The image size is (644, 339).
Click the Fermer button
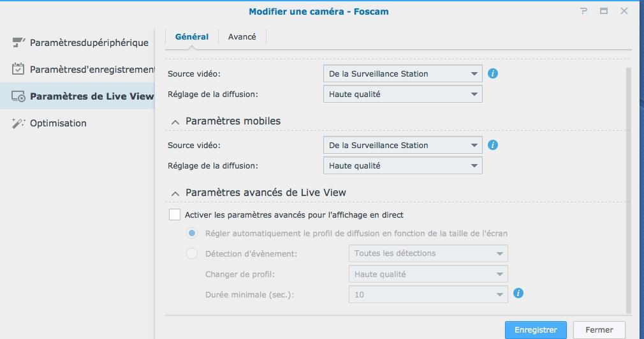[599, 330]
